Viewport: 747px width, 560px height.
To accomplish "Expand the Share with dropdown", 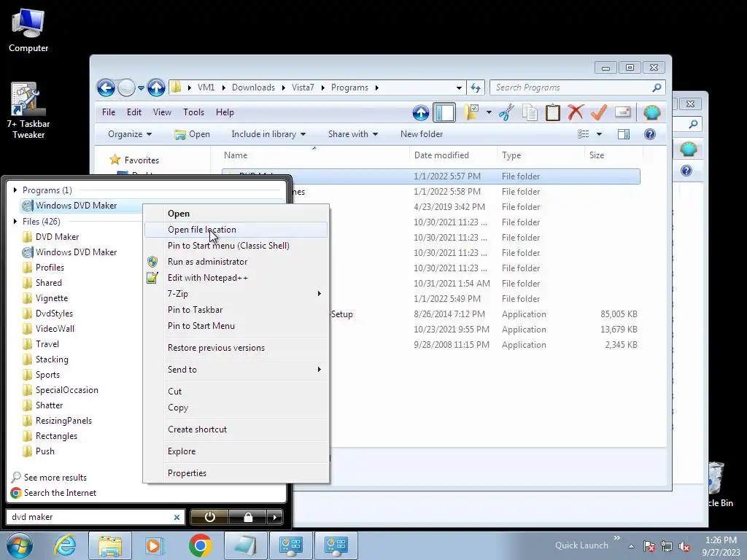I will [353, 134].
